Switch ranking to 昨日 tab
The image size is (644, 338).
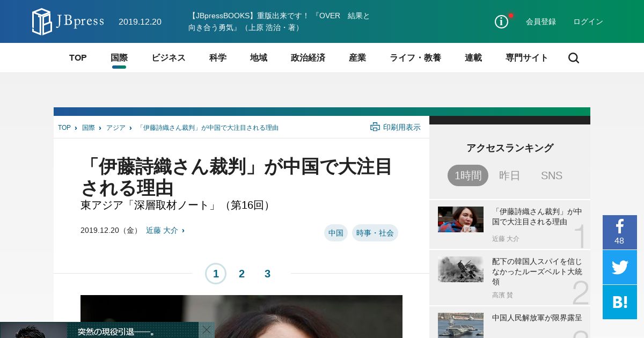tap(510, 175)
